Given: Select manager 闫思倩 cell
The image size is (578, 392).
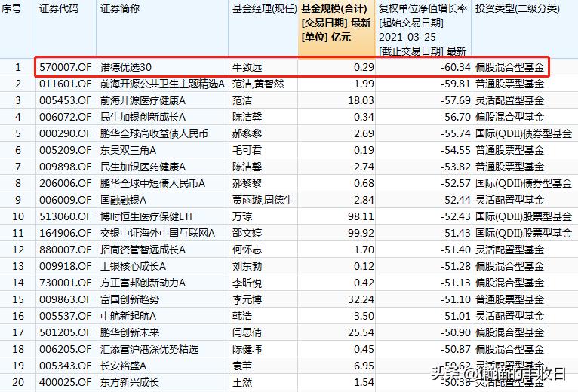Looking at the screenshot, I should 247,332.
